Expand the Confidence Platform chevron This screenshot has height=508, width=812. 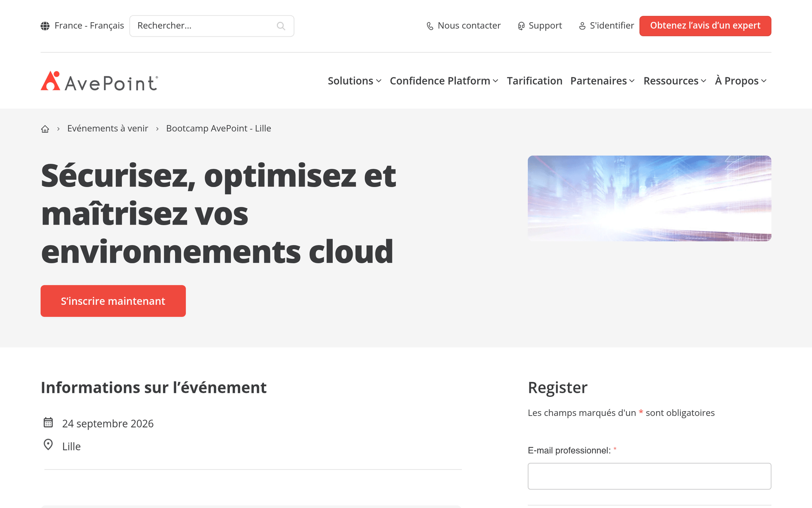click(496, 81)
